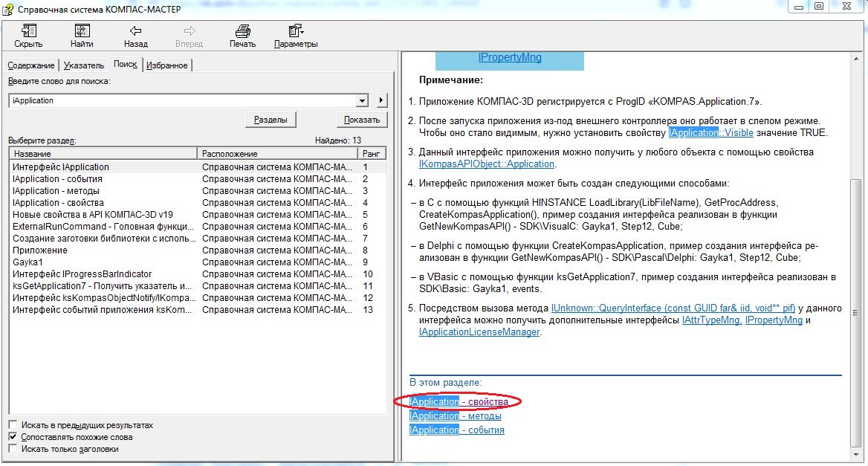The image size is (868, 466).
Task: Select Интерфейс IProgressBarIndicator result
Action: [x=198, y=274]
